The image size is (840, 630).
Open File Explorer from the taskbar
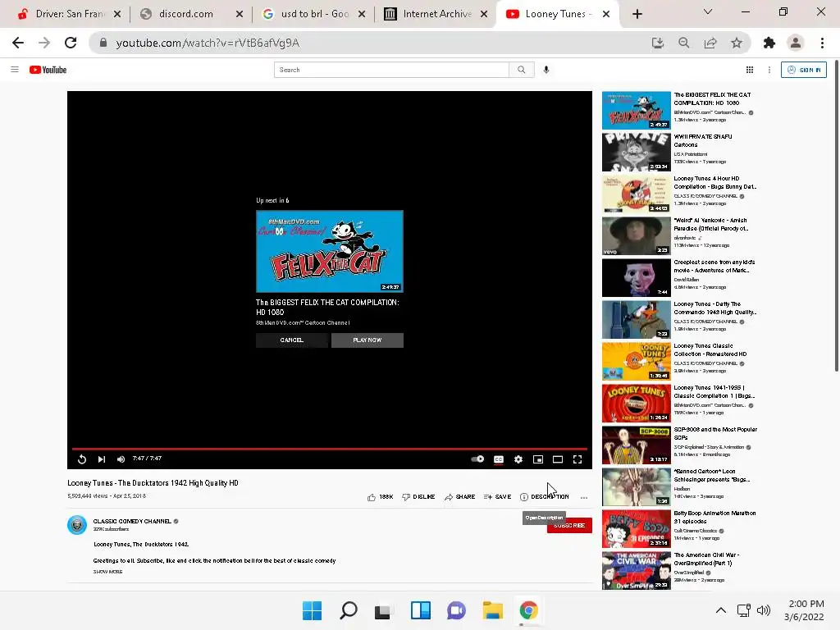pyautogui.click(x=492, y=610)
